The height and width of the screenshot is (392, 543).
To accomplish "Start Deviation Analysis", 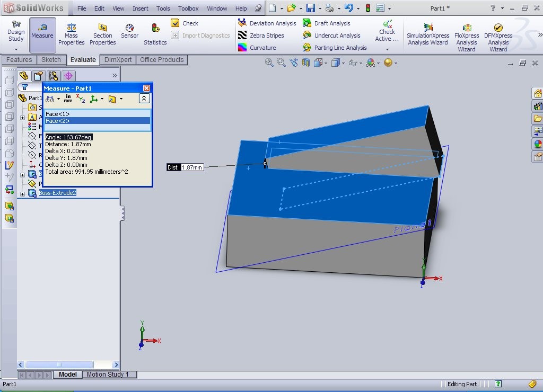I will [267, 23].
